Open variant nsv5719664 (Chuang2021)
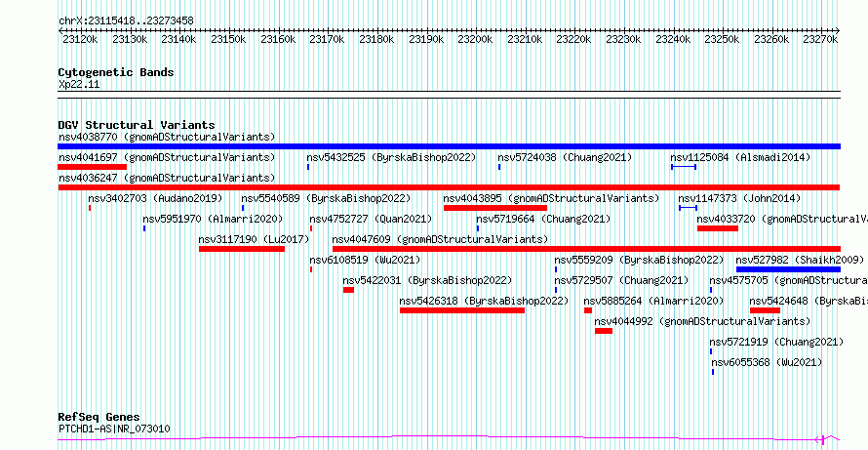This screenshot has width=868, height=450. (543, 219)
